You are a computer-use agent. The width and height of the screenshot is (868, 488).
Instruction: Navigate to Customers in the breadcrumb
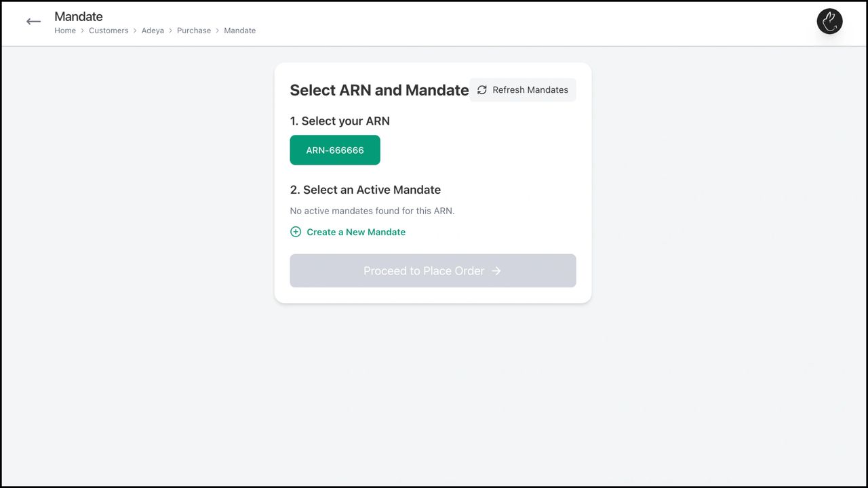(108, 30)
